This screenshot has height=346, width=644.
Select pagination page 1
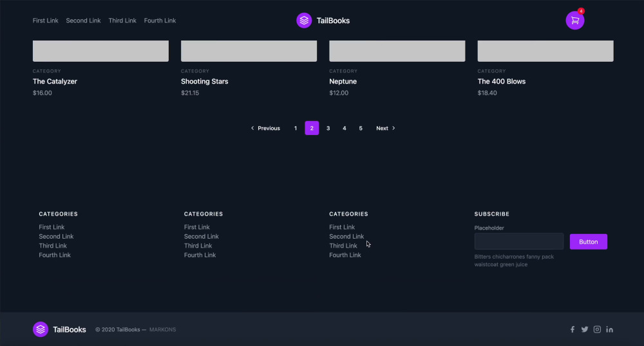coord(296,129)
